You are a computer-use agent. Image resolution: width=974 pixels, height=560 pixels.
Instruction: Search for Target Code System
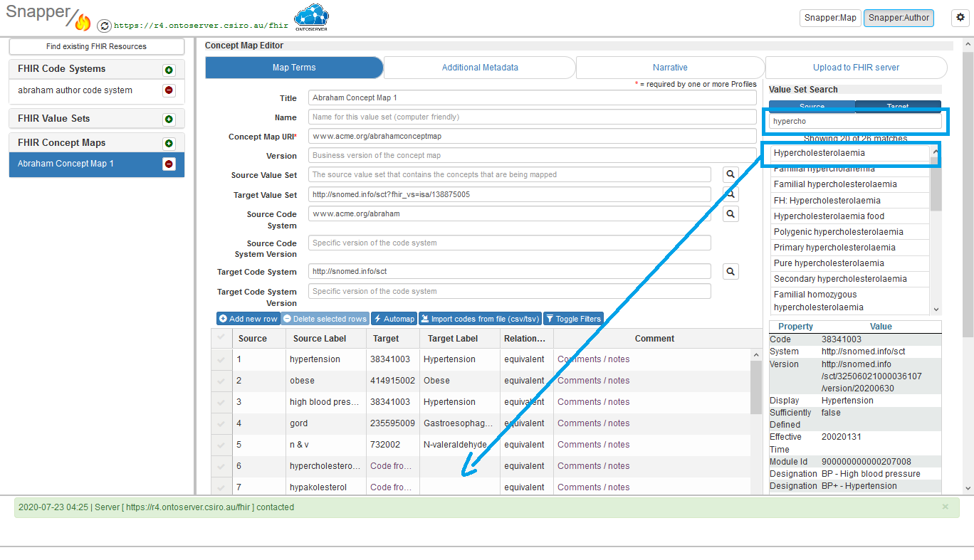click(730, 271)
